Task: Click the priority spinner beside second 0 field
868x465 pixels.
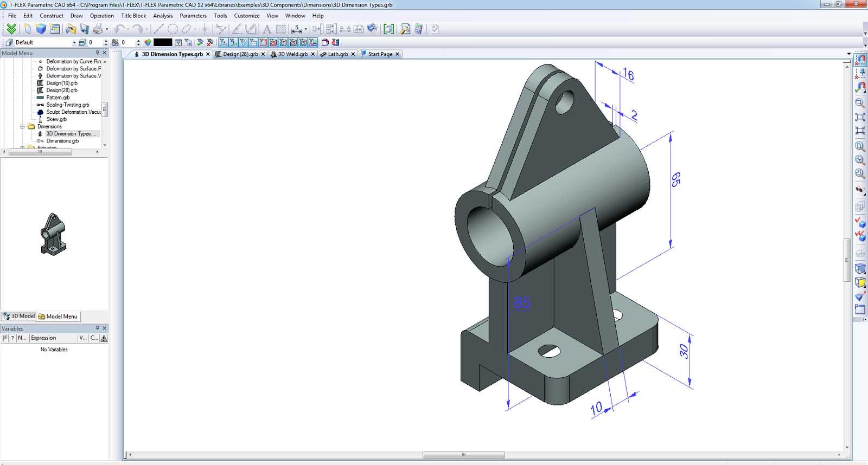Action: pyautogui.click(x=138, y=42)
